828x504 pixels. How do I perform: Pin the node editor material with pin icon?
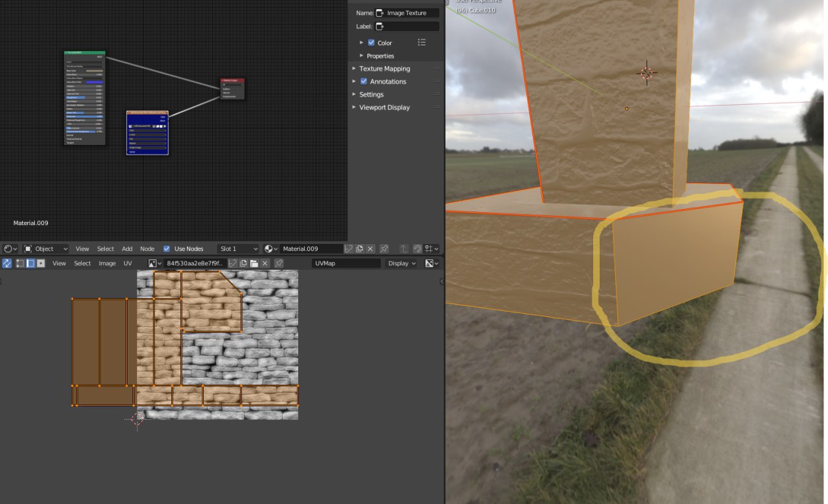coord(384,248)
